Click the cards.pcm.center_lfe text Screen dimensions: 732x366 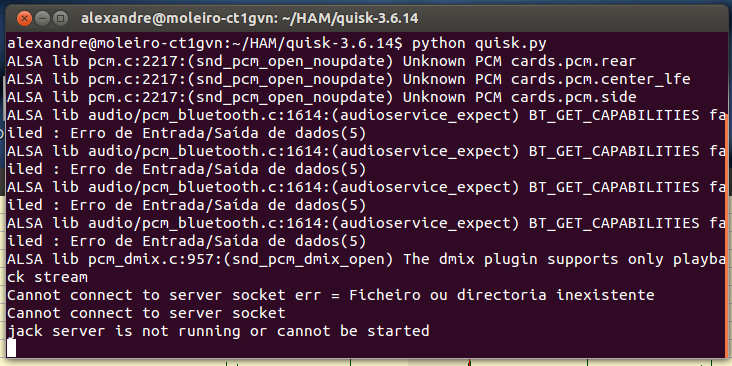pyautogui.click(x=600, y=79)
